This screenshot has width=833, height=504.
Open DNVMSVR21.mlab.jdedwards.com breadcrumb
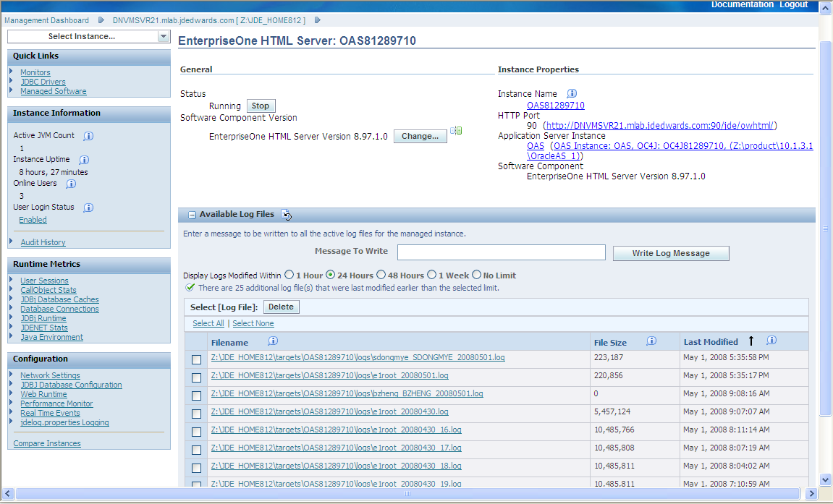point(208,20)
